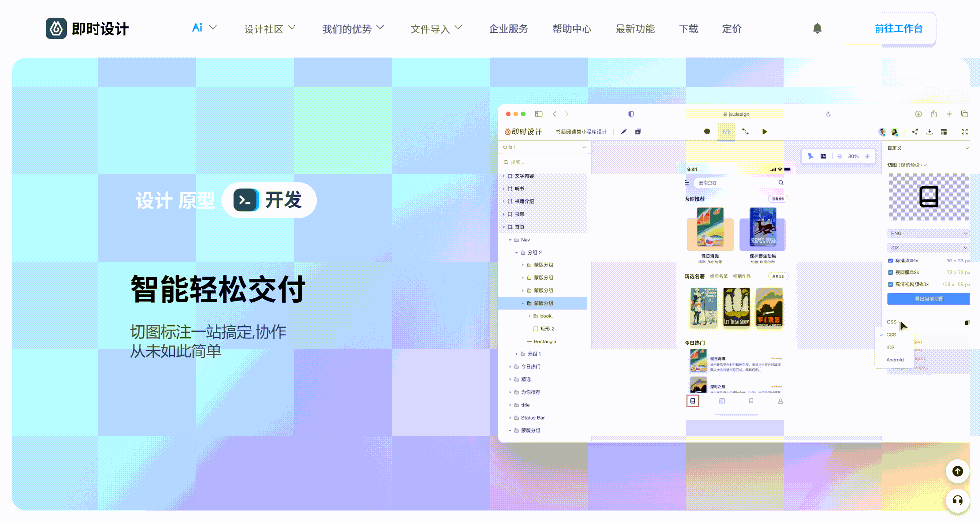Click the 导出当前切图 export button
980x523 pixels.
point(928,299)
